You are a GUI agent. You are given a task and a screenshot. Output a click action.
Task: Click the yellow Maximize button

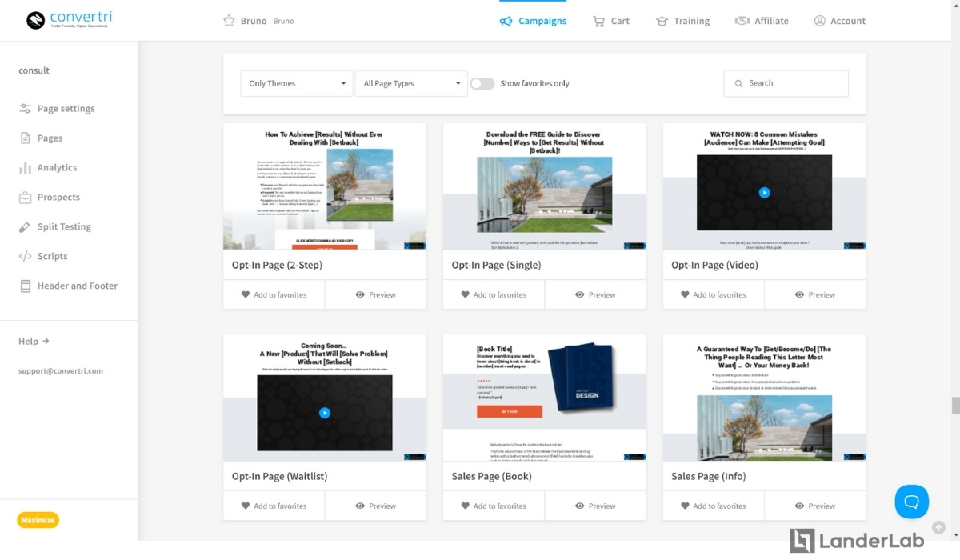[38, 520]
